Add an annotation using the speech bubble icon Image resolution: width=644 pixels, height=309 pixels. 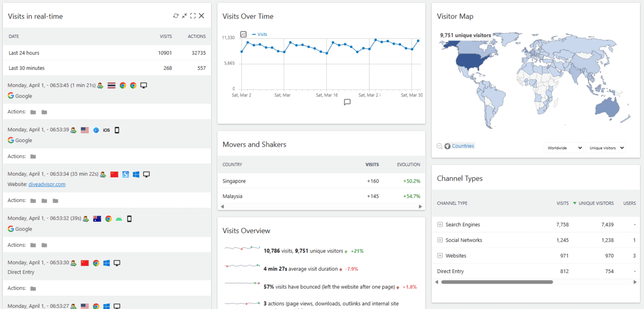[347, 102]
